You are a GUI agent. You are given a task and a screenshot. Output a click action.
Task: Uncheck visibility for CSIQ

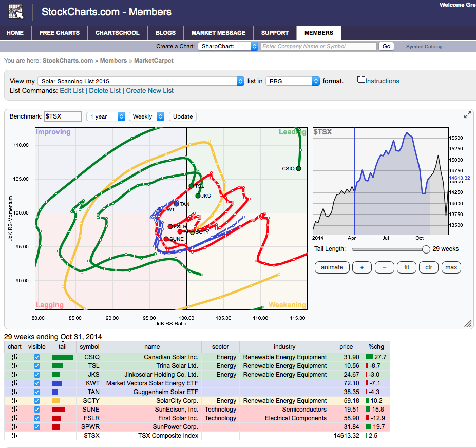point(36,357)
